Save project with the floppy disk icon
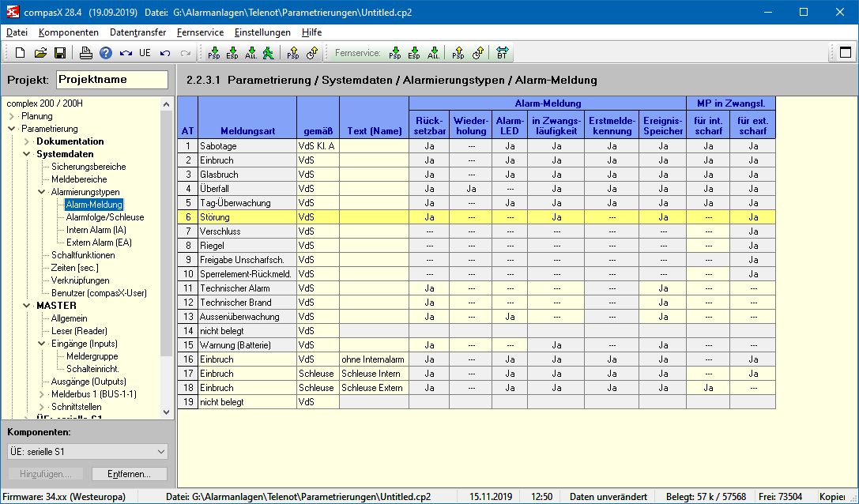Image resolution: width=859 pixels, height=504 pixels. tap(59, 53)
